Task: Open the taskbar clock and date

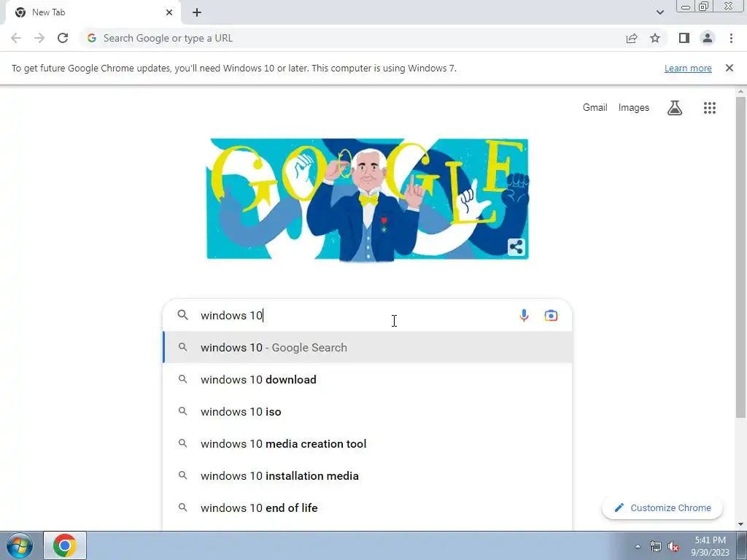Action: pos(710,546)
